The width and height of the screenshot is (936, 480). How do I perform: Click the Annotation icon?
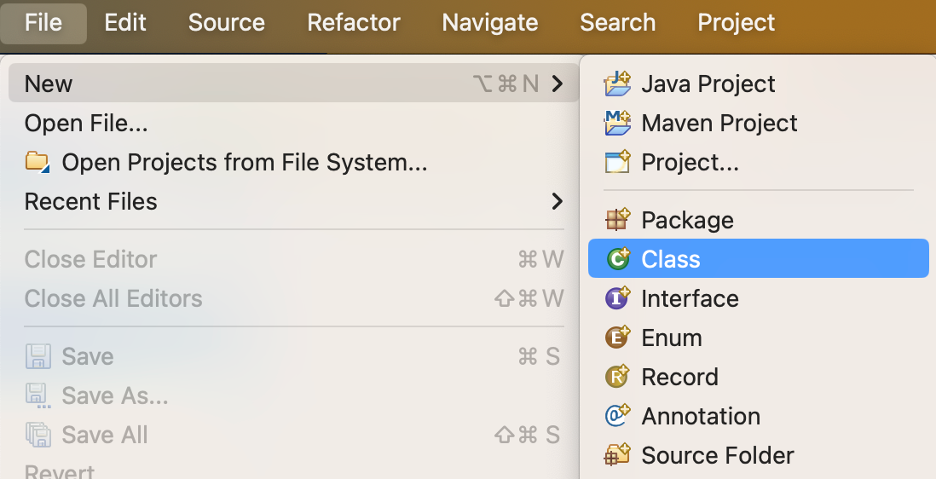(x=618, y=416)
